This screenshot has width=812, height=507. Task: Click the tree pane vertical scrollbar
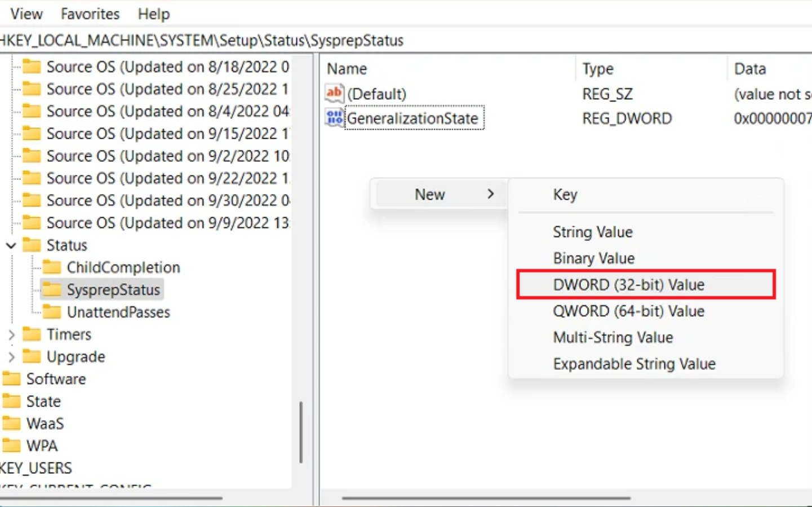pyautogui.click(x=301, y=431)
